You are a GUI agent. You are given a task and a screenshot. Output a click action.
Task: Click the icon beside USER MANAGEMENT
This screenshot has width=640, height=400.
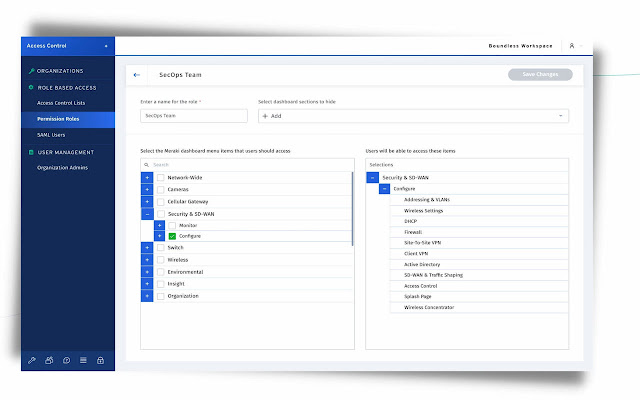point(31,152)
